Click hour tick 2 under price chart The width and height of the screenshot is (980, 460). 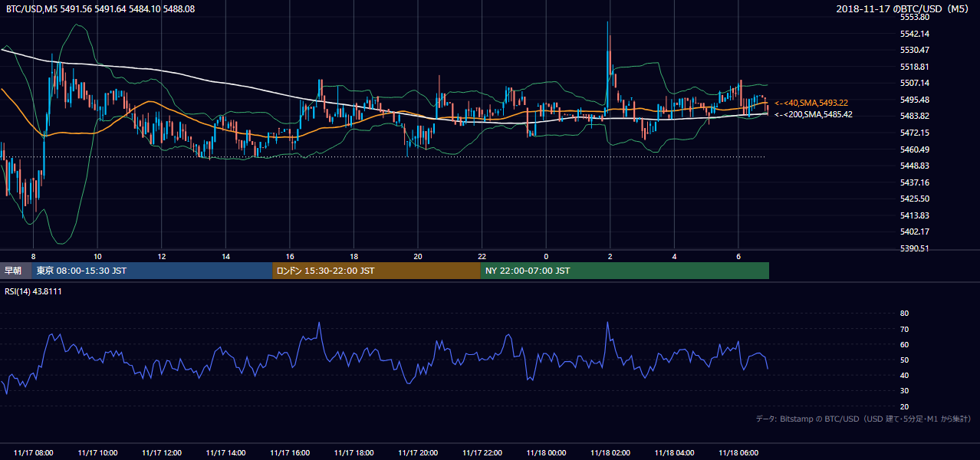coord(610,256)
